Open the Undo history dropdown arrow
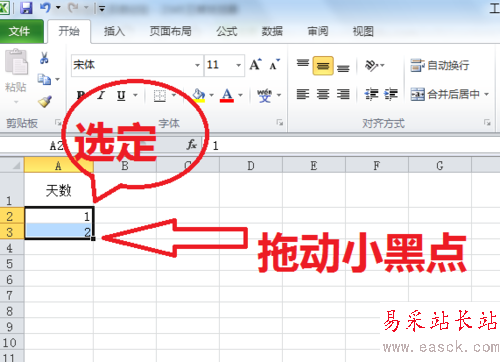The width and height of the screenshot is (500, 362). pos(58,7)
